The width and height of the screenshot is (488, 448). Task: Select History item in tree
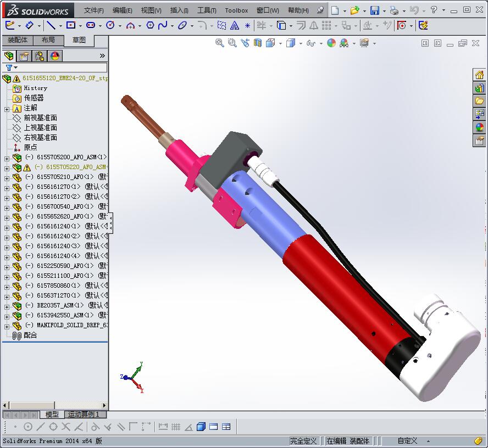[x=36, y=88]
